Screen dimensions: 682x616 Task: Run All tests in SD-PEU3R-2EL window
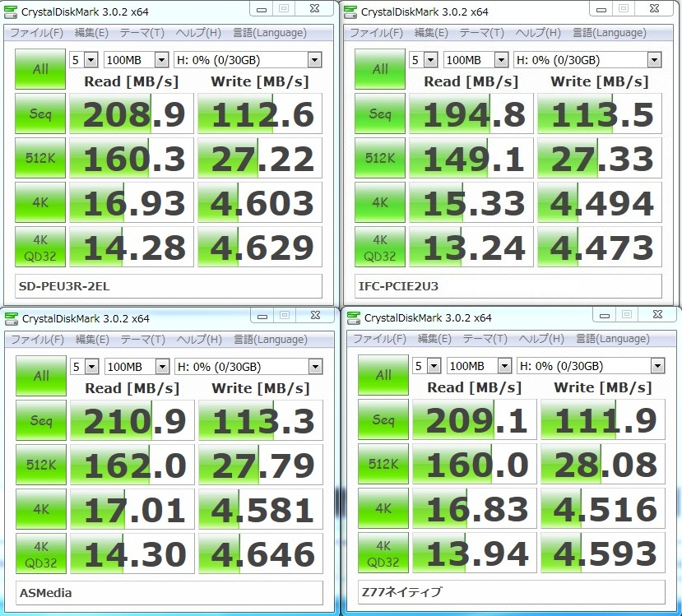coord(40,69)
